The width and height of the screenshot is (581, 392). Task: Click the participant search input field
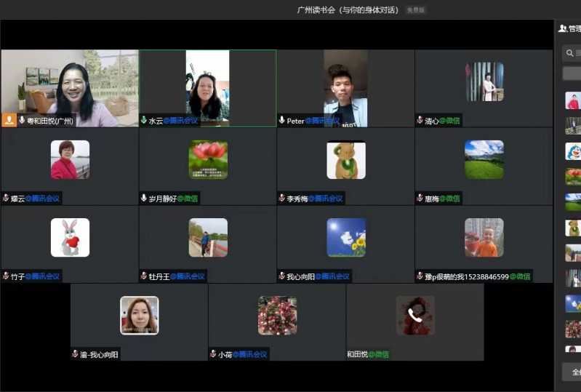coord(577,53)
